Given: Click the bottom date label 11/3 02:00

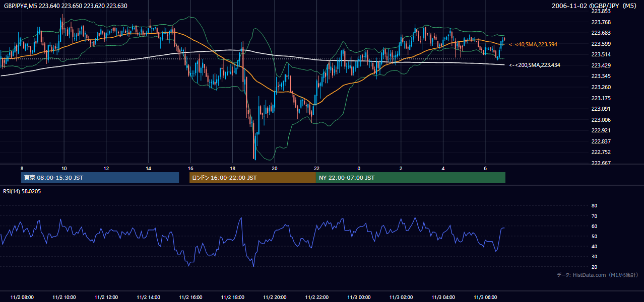Looking at the screenshot, I should coord(401,297).
